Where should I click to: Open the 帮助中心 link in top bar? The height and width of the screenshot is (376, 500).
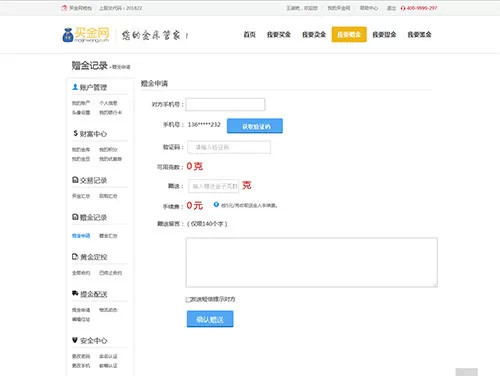coord(369,8)
